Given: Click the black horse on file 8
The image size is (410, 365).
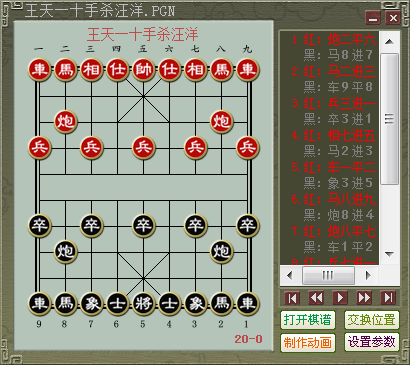Looking at the screenshot, I should tap(65, 304).
